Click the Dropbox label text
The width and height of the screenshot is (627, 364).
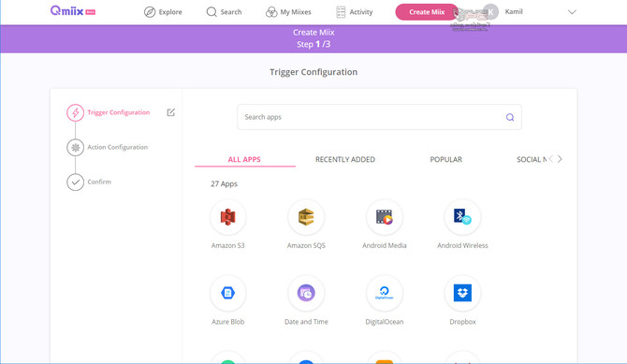pos(462,322)
